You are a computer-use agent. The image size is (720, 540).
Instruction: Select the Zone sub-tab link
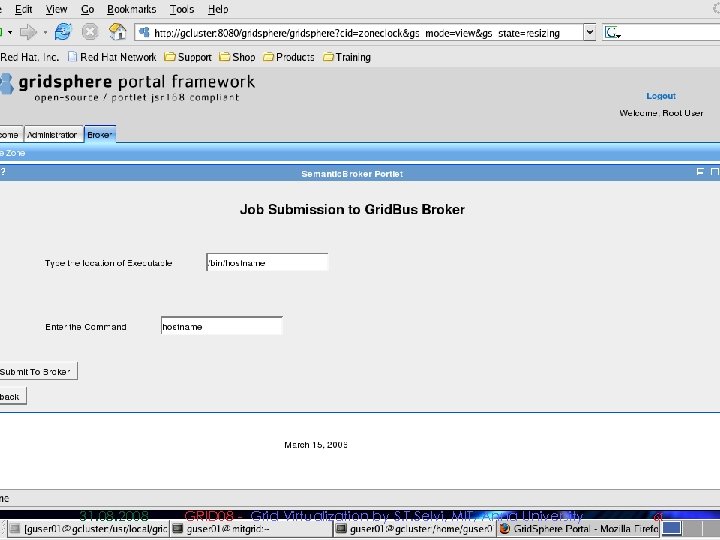13,153
